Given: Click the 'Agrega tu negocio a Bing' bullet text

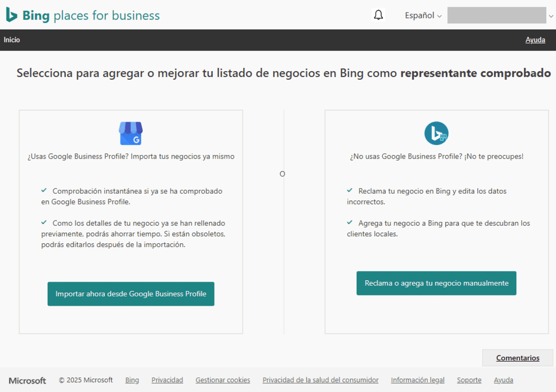Looking at the screenshot, I should click(438, 229).
